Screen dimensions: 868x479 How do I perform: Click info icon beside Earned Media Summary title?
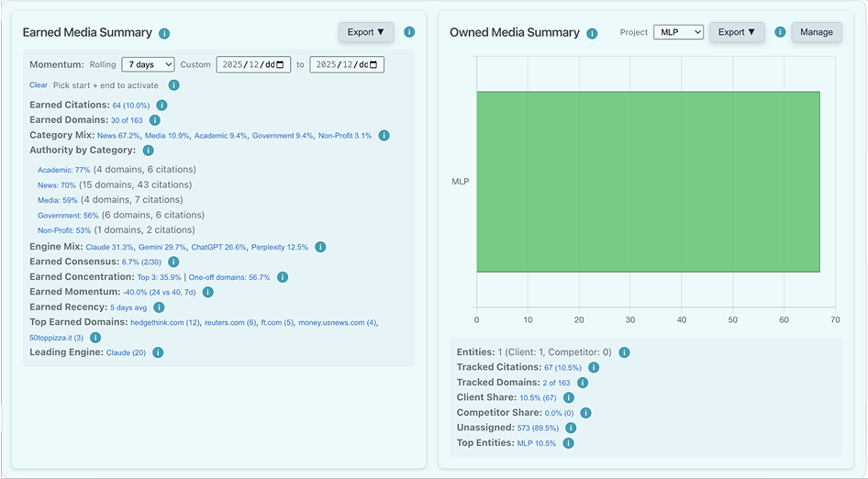click(x=164, y=33)
